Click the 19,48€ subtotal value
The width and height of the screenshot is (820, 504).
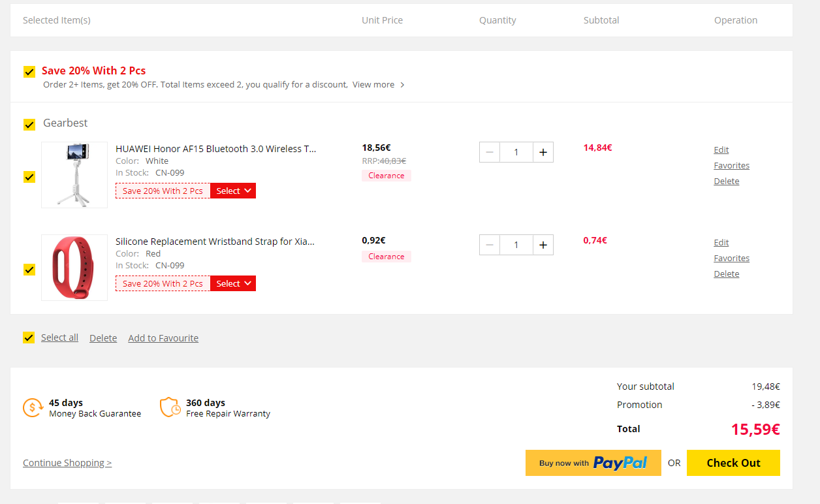click(766, 386)
